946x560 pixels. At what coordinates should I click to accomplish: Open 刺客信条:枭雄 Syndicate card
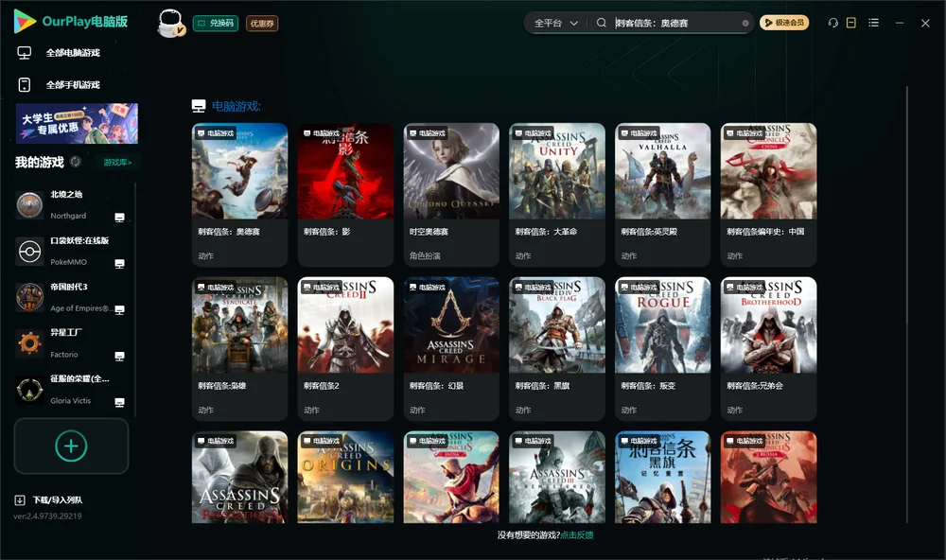click(239, 348)
